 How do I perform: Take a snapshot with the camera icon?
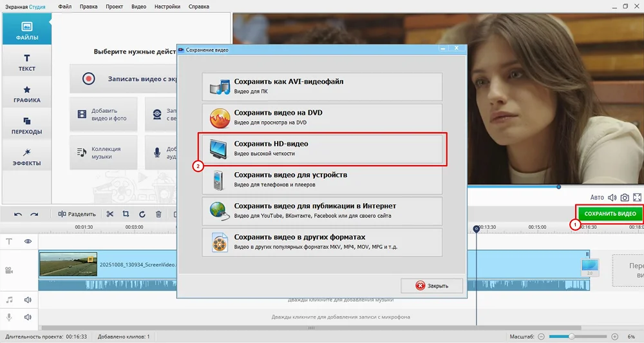[623, 197]
